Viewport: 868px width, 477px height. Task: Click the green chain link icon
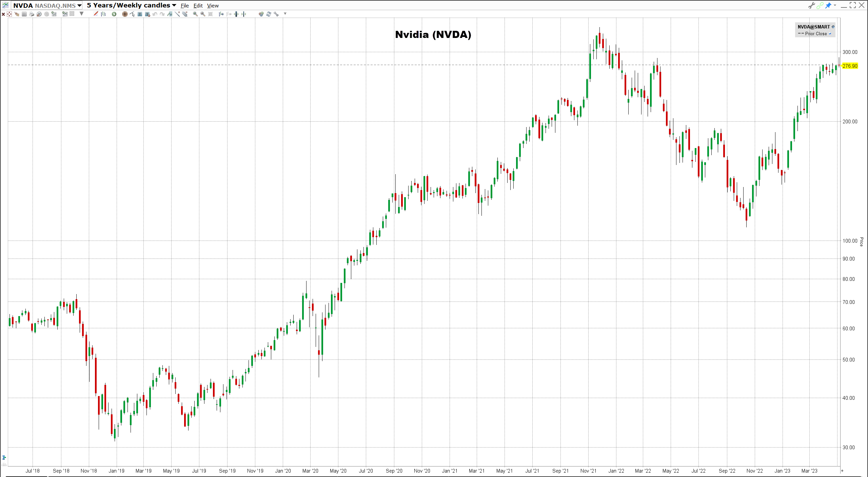click(x=820, y=5)
